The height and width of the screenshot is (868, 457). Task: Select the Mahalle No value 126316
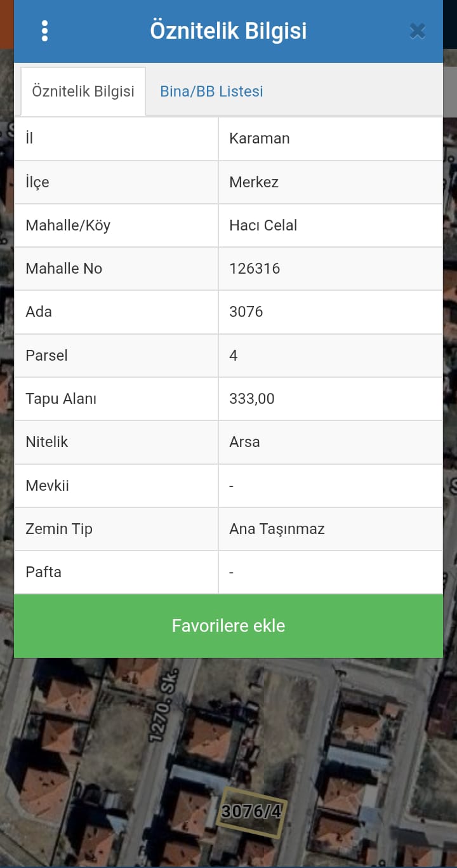click(x=255, y=269)
